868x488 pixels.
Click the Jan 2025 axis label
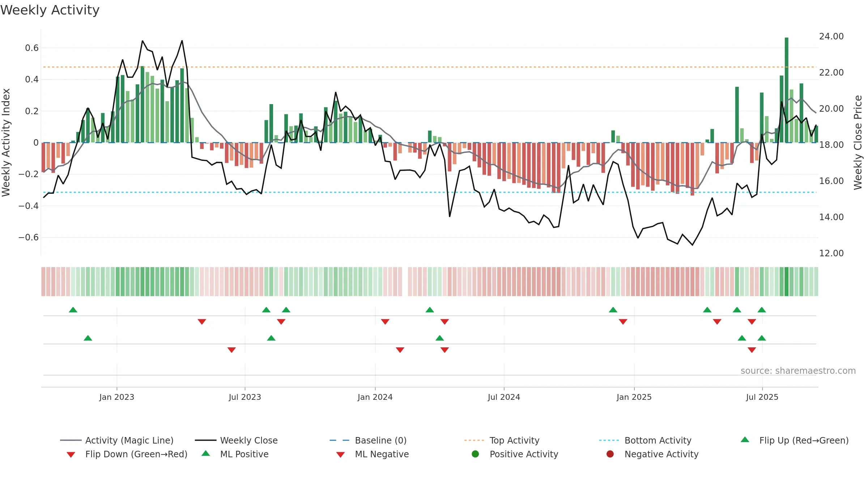coord(634,397)
